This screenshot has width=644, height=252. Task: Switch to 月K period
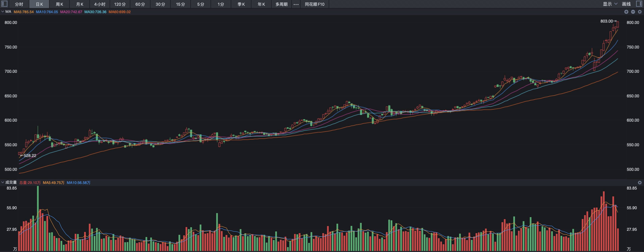pos(80,4)
